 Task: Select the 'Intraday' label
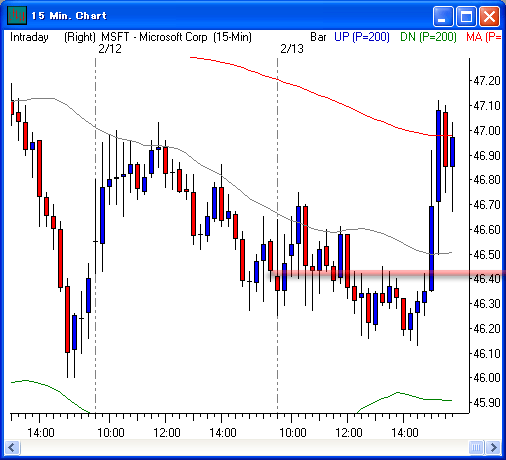click(29, 37)
